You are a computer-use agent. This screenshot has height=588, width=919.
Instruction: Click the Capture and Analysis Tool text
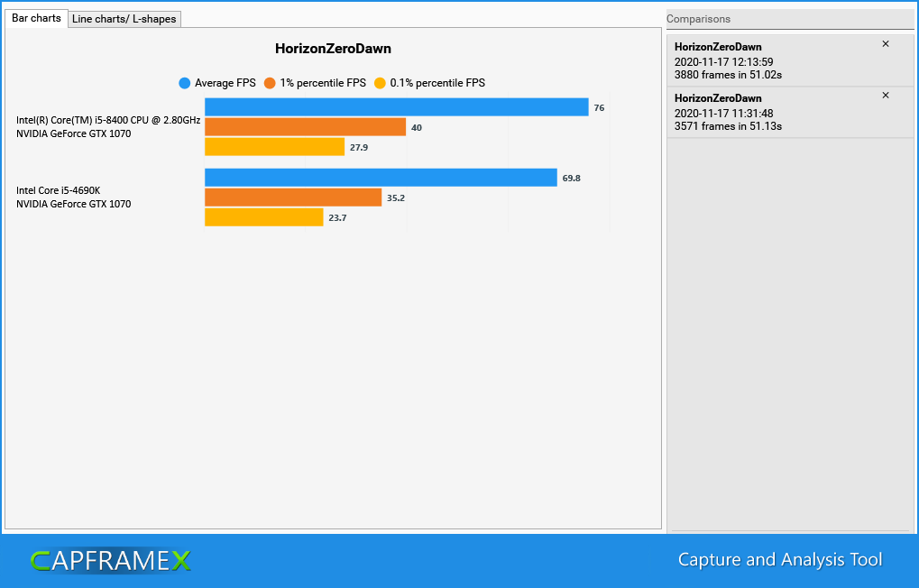pyautogui.click(x=780, y=560)
